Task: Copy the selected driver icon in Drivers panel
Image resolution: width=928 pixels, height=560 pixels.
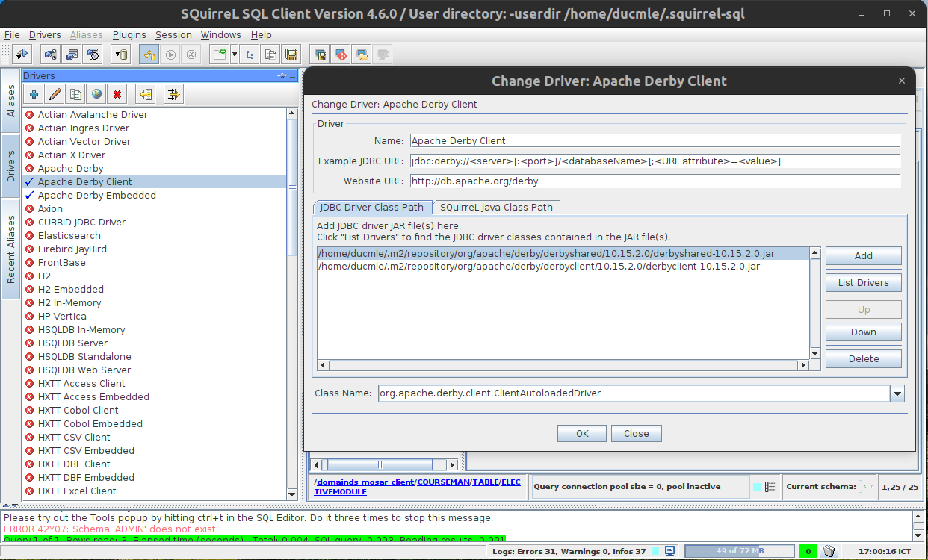Action: tap(75, 94)
